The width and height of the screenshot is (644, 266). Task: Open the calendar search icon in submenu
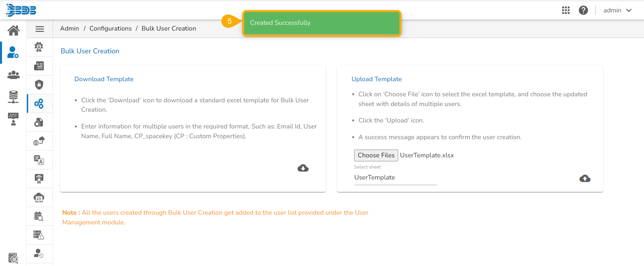click(39, 216)
